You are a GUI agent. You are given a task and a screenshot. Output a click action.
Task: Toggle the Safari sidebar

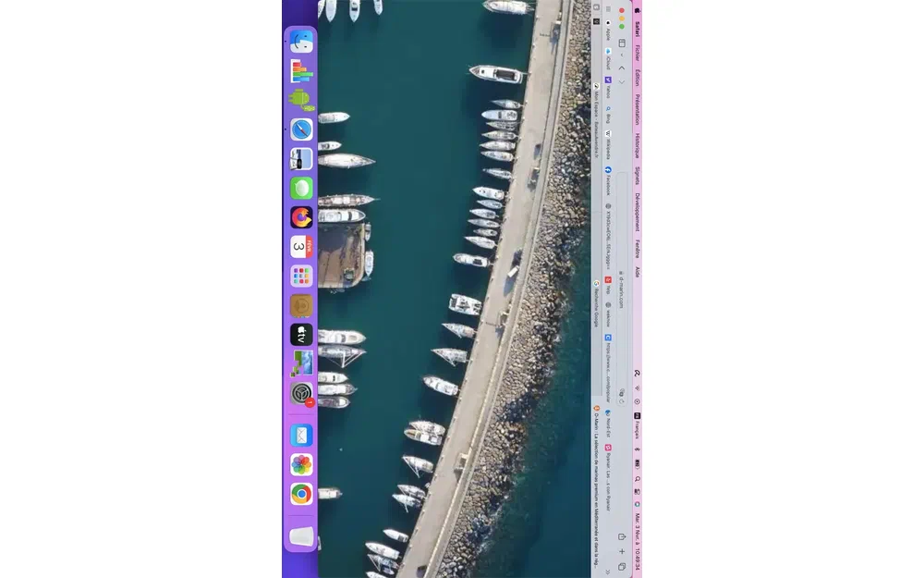622,43
